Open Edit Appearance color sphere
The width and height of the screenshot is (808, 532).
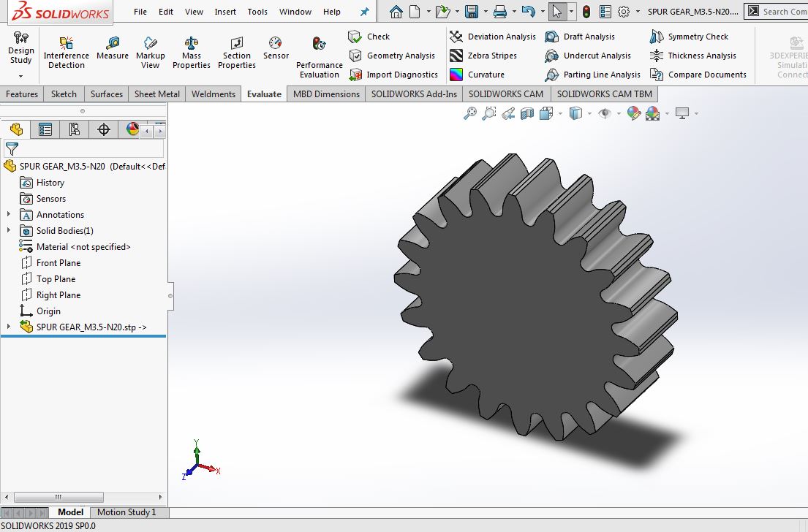point(634,113)
